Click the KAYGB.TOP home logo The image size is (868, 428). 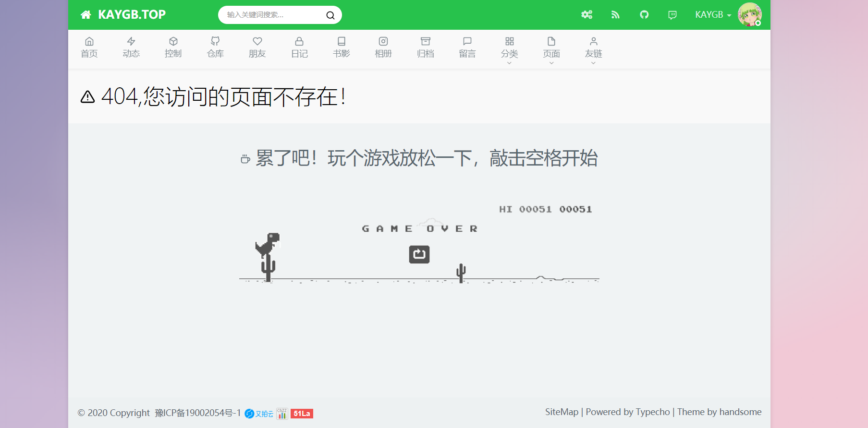(123, 14)
